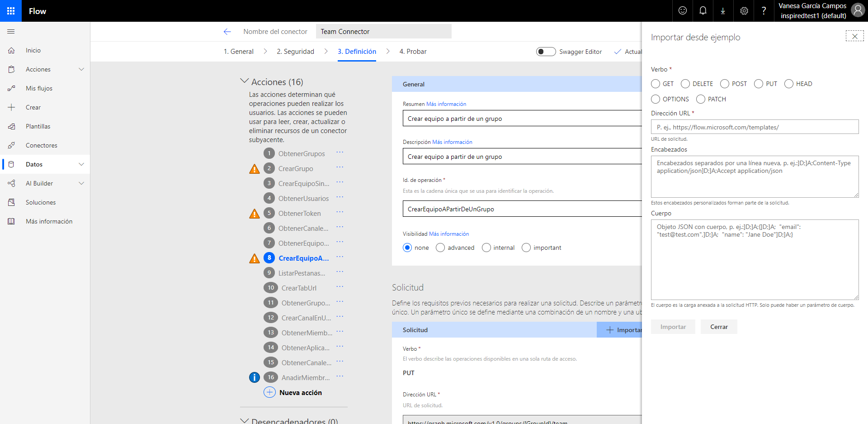Expand the Datos menu in sidebar
Screen dimensions: 868x424
(81, 164)
